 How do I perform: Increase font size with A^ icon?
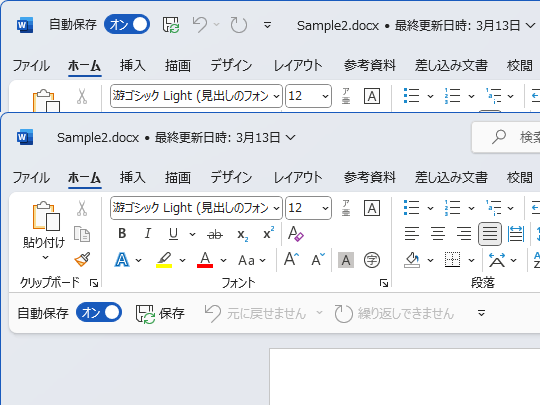(291, 259)
